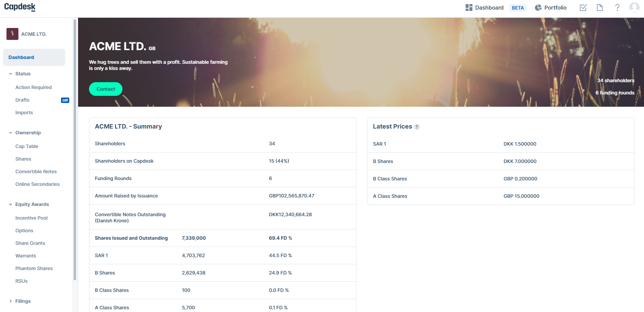This screenshot has width=644, height=312.
Task: Collapse the Ownership section
Action: (10, 133)
